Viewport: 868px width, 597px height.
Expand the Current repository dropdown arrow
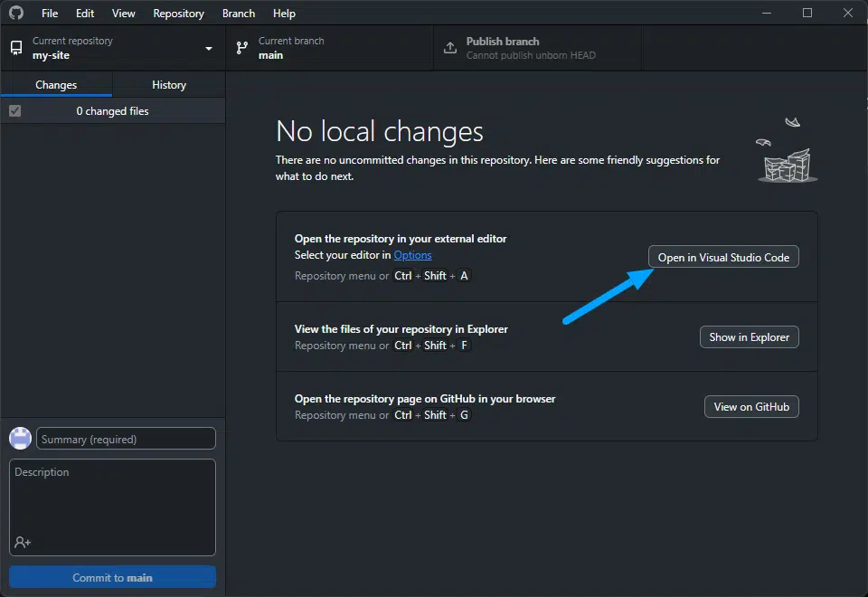(x=209, y=49)
